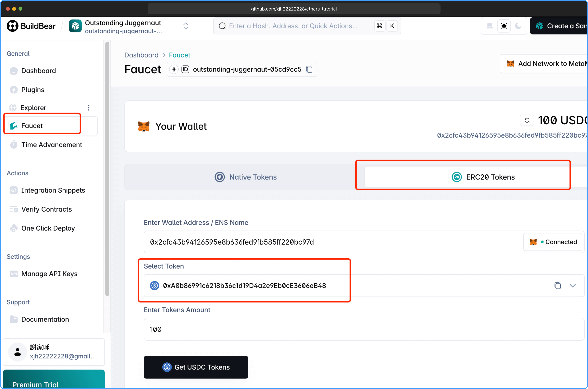Click the Dashboard sidebar icon
This screenshot has height=389, width=588.
point(14,71)
